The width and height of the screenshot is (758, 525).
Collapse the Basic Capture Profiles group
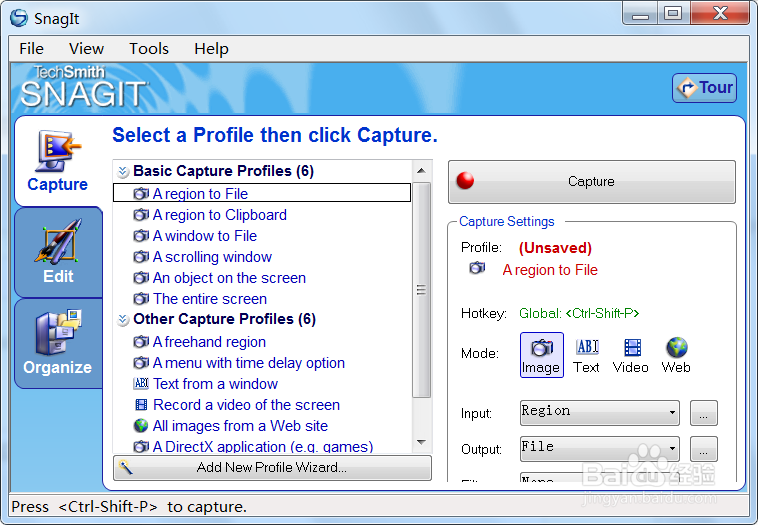click(x=123, y=171)
